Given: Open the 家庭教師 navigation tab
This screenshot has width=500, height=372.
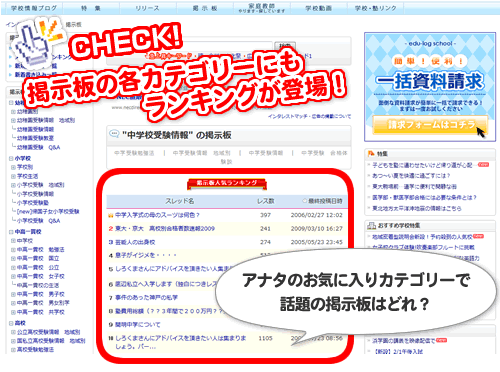Looking at the screenshot, I should [x=262, y=8].
